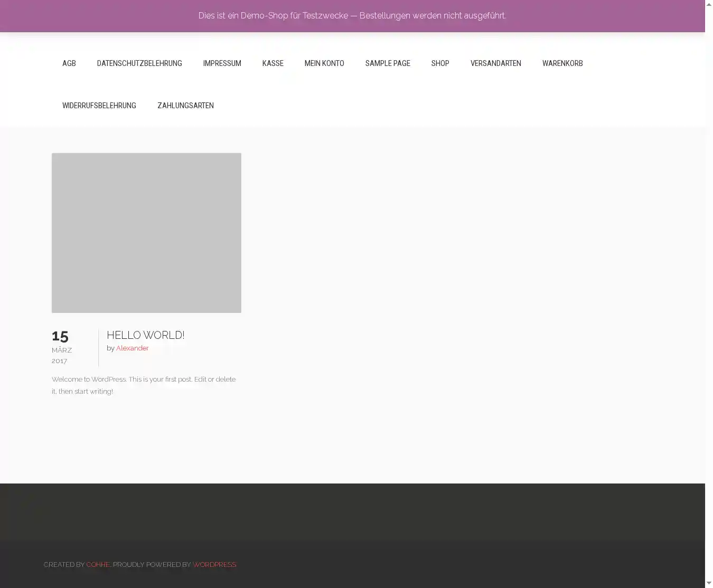The width and height of the screenshot is (713, 588).
Task: Open Zahlungsarten payment methods page
Action: (185, 106)
